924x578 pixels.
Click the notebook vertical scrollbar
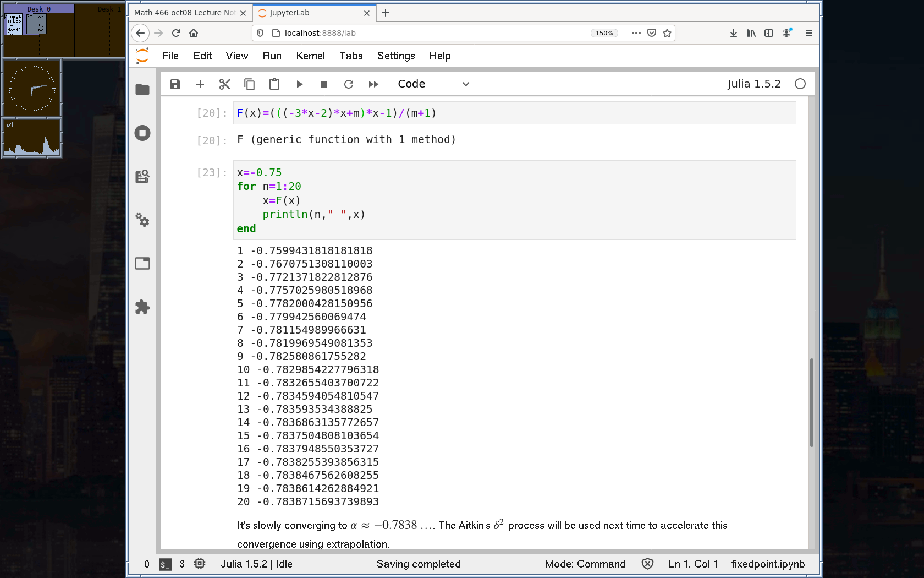click(811, 402)
